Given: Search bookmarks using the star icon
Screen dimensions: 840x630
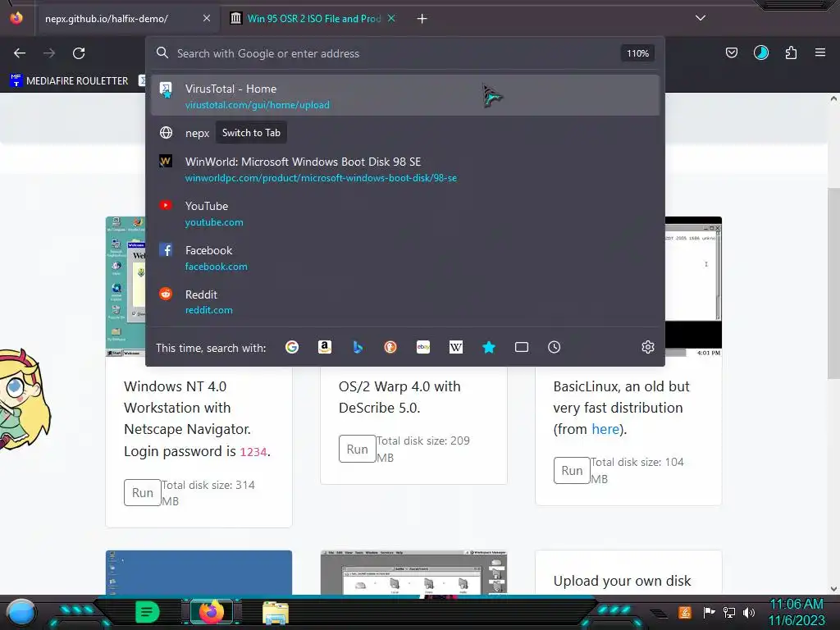Looking at the screenshot, I should point(489,347).
